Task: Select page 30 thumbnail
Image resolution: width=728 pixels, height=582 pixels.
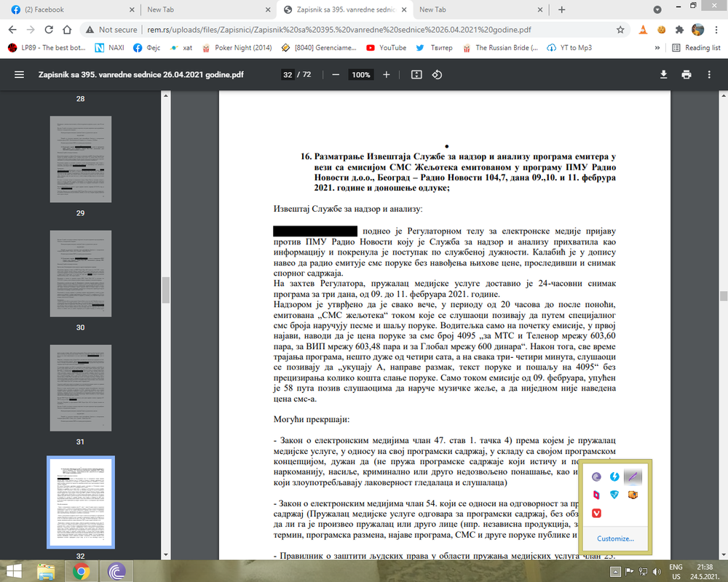Action: (x=80, y=274)
